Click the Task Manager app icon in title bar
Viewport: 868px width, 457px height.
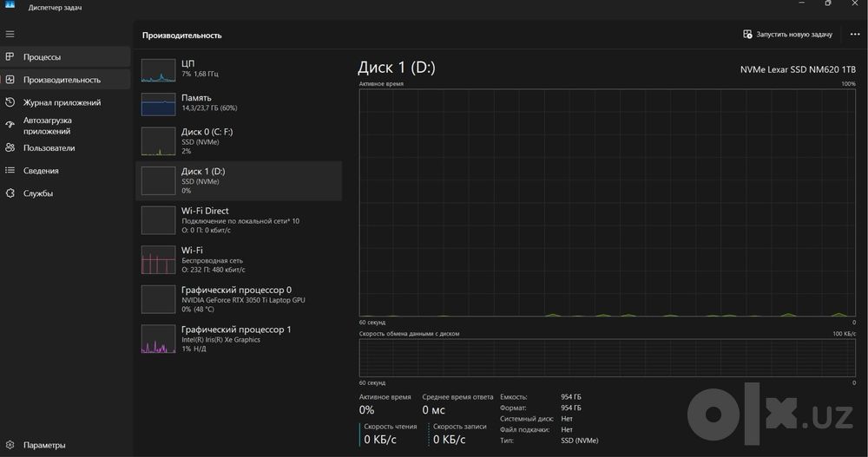(10, 4)
